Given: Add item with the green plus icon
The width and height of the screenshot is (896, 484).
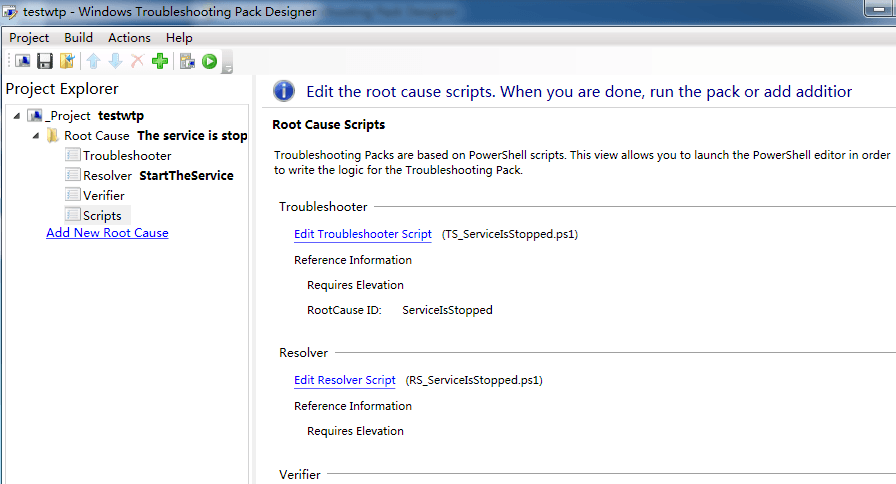Looking at the screenshot, I should pos(160,61).
